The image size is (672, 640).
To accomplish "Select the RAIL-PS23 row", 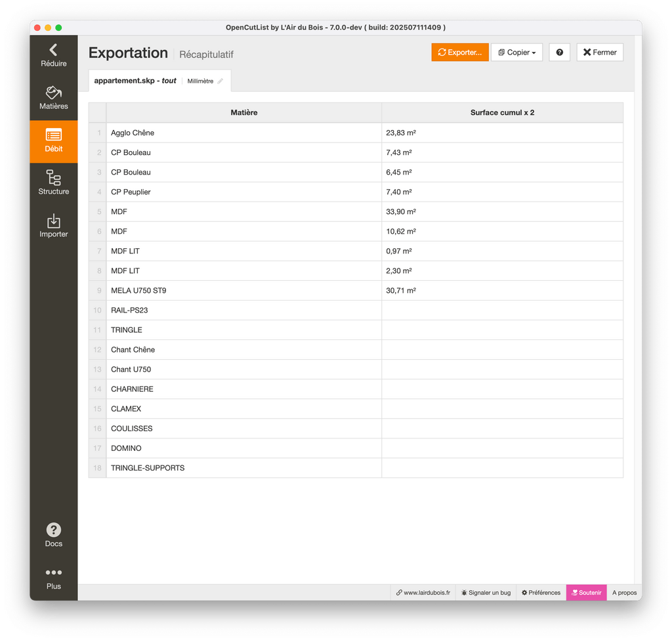I will coord(356,310).
